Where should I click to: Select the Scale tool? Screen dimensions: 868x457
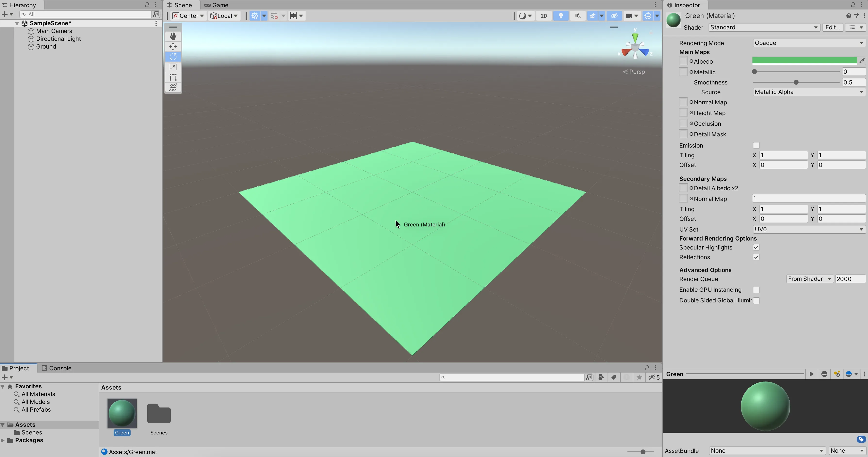173,67
